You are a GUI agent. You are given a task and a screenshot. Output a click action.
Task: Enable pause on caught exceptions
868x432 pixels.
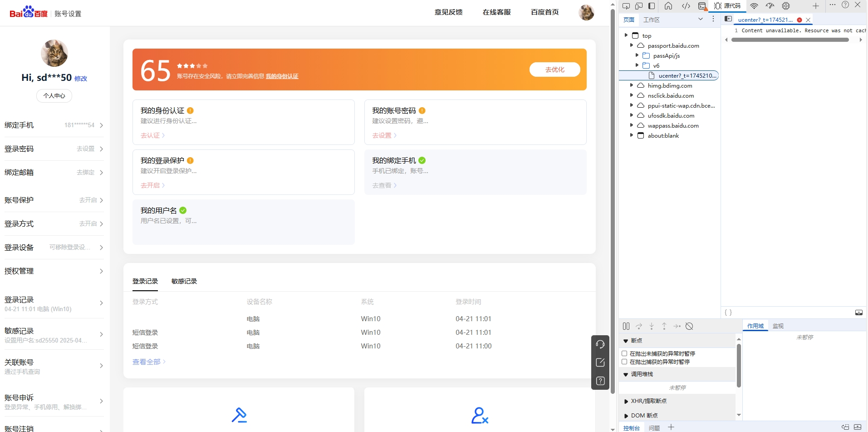point(625,362)
